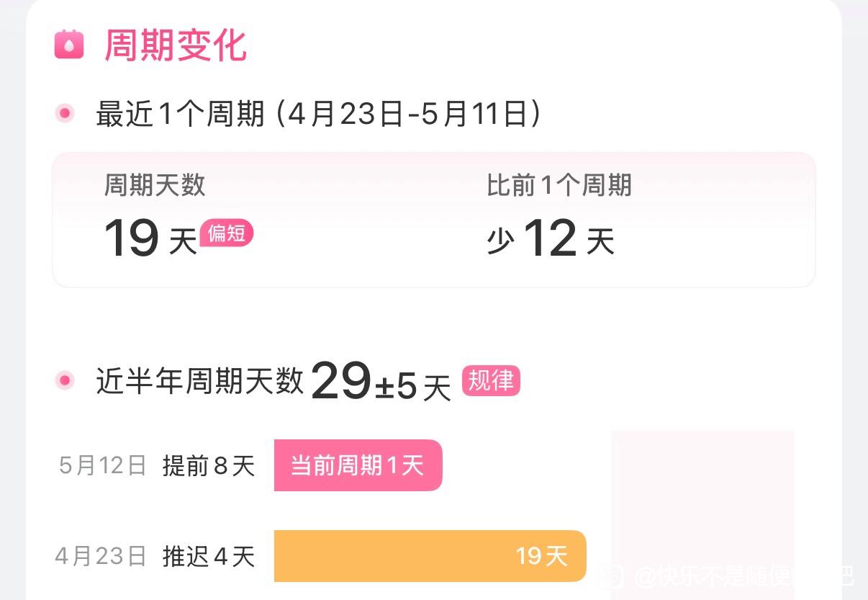Tap the 偏短 status badge
This screenshot has height=600, width=868.
pyautogui.click(x=227, y=233)
